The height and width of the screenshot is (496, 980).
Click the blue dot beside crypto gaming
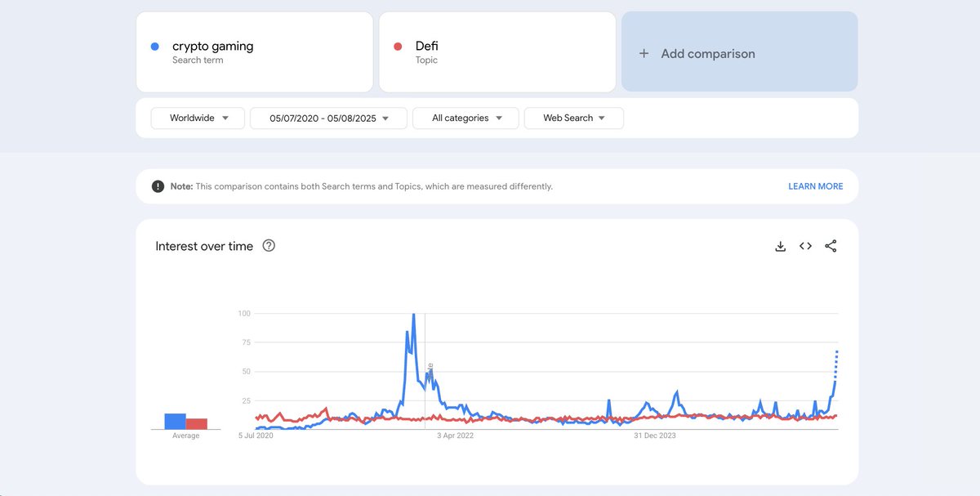155,47
